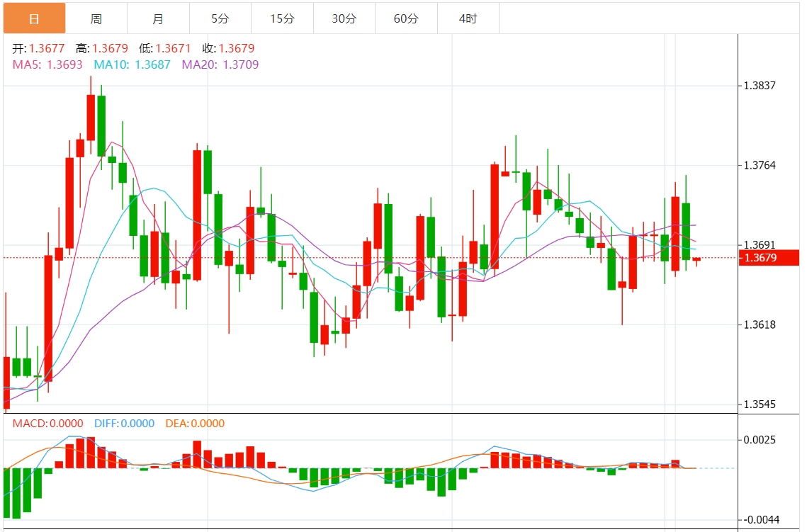Click the 低: 1.3671 low value
807x532 pixels.
click(164, 48)
